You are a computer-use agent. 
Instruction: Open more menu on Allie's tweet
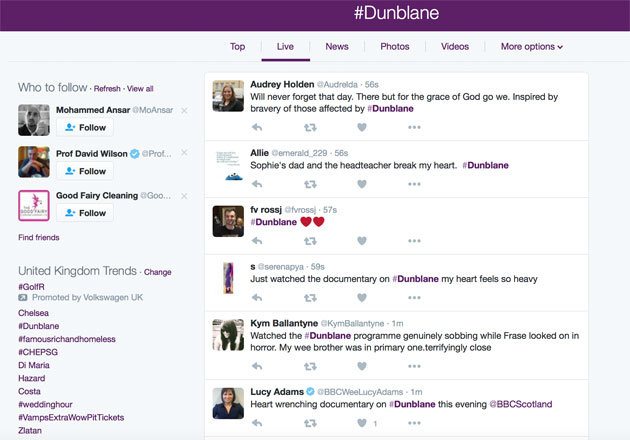point(414,184)
